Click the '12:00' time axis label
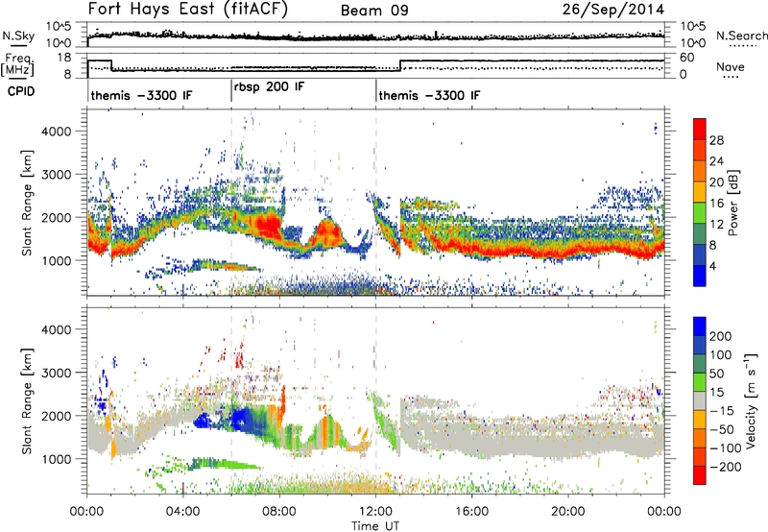768x532 pixels. coord(375,512)
